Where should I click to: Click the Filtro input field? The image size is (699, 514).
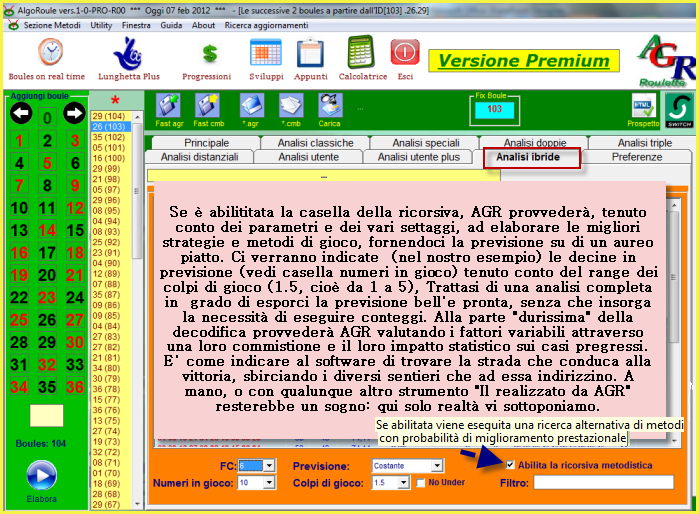point(604,482)
